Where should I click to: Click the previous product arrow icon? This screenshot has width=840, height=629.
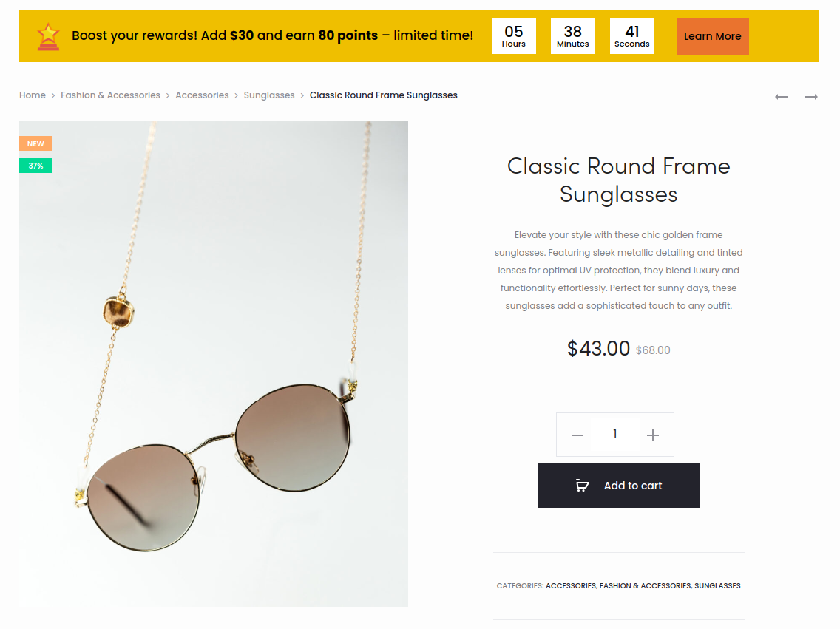tap(782, 97)
